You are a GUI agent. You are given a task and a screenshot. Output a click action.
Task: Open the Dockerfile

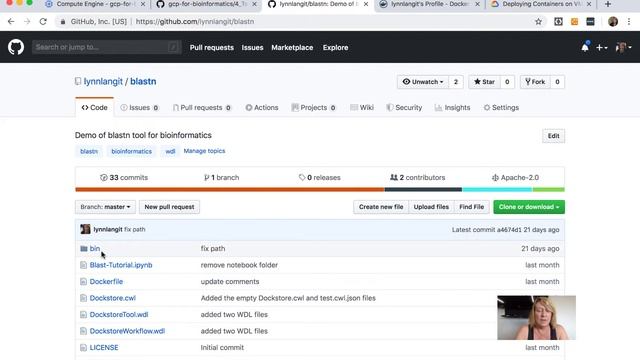tap(106, 282)
